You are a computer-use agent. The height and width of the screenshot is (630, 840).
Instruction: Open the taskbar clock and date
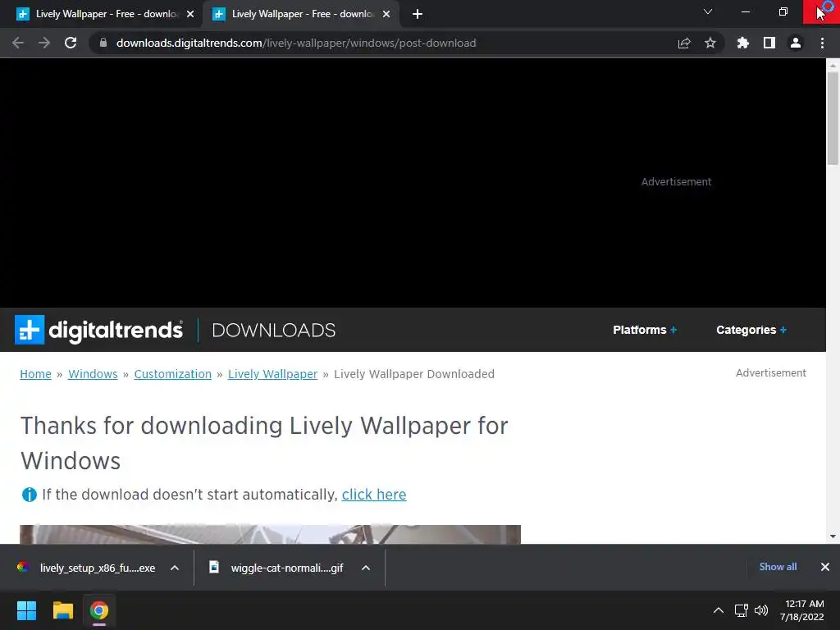tap(802, 610)
